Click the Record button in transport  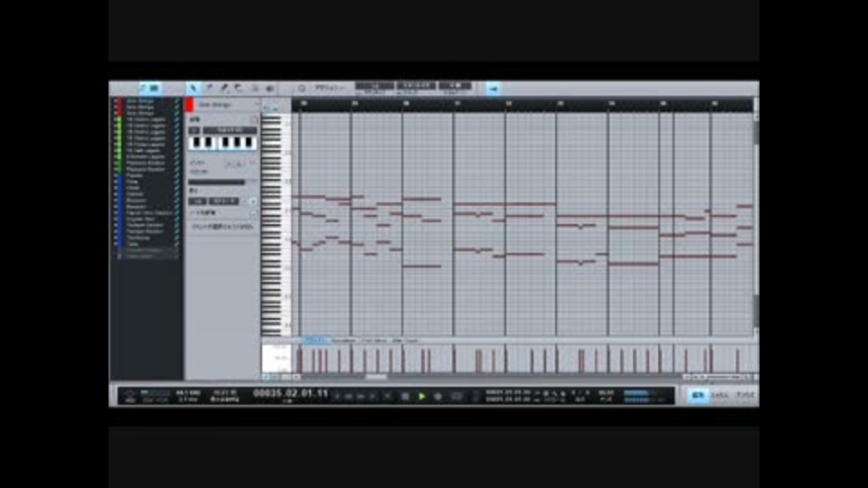coord(439,396)
